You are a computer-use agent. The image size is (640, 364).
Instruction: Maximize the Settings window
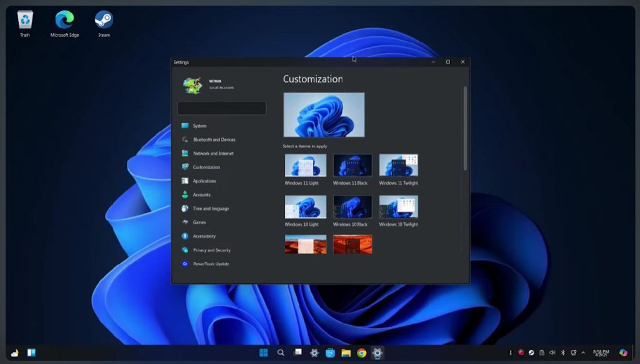[447, 62]
